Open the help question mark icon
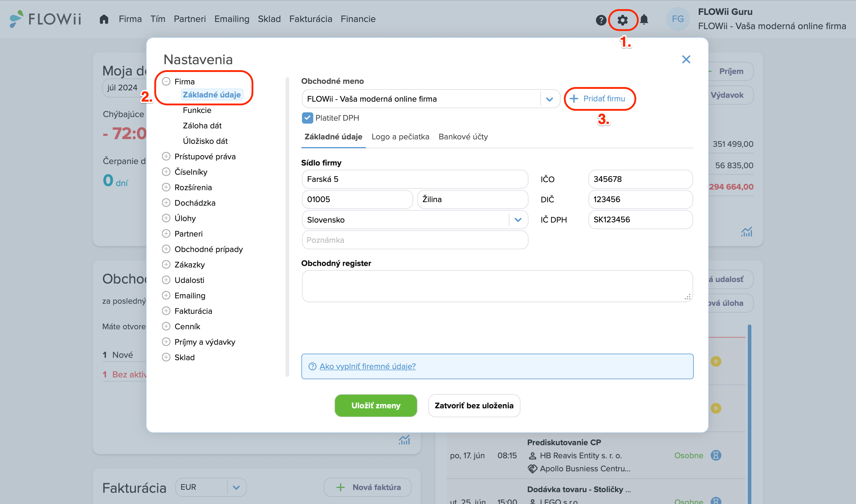Viewport: 856px width, 504px height. [601, 20]
